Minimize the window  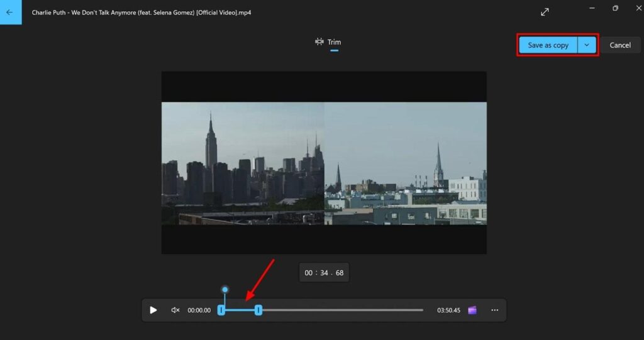592,8
